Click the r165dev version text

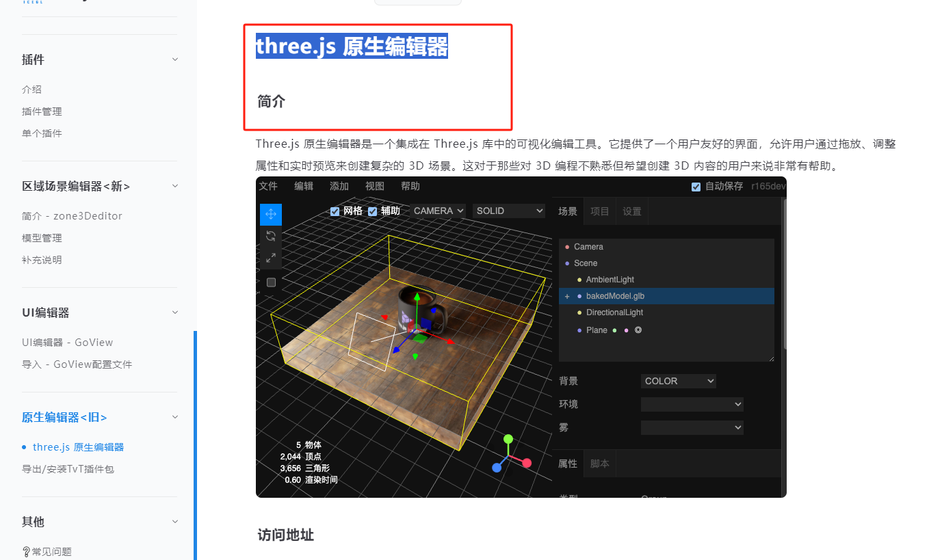coord(767,186)
